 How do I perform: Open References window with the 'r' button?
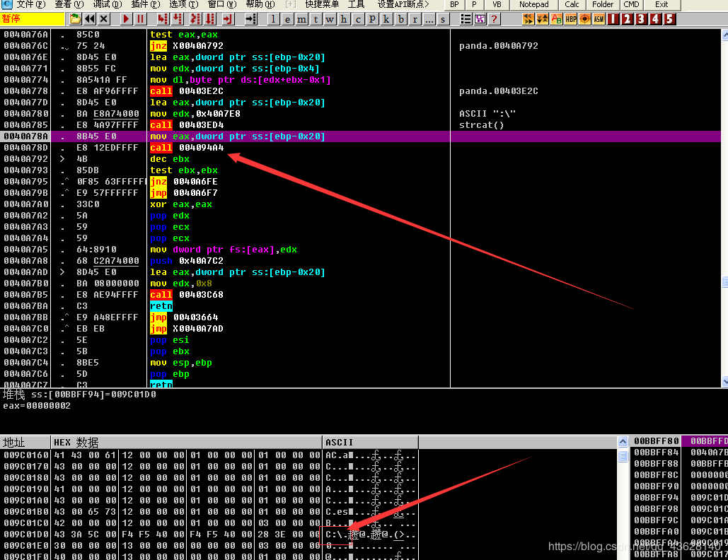415,19
